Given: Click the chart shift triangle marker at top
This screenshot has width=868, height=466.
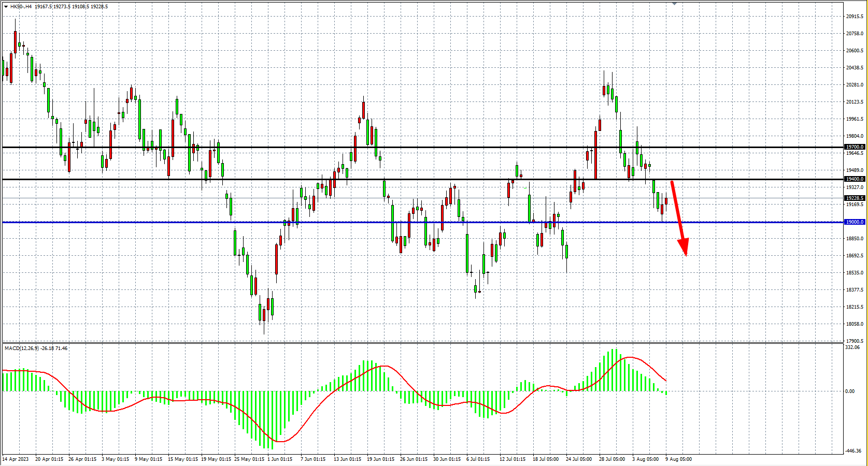Looking at the screenshot, I should tap(674, 4).
